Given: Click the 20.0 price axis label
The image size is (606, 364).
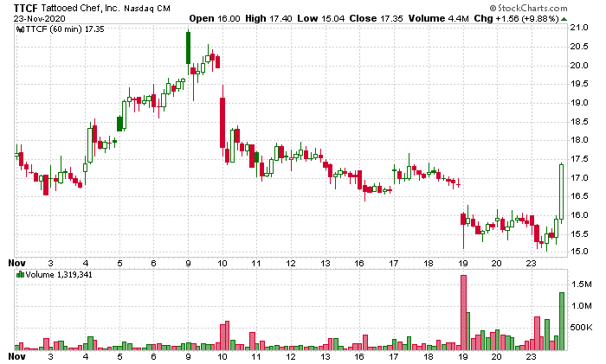Looking at the screenshot, I should coord(579,65).
